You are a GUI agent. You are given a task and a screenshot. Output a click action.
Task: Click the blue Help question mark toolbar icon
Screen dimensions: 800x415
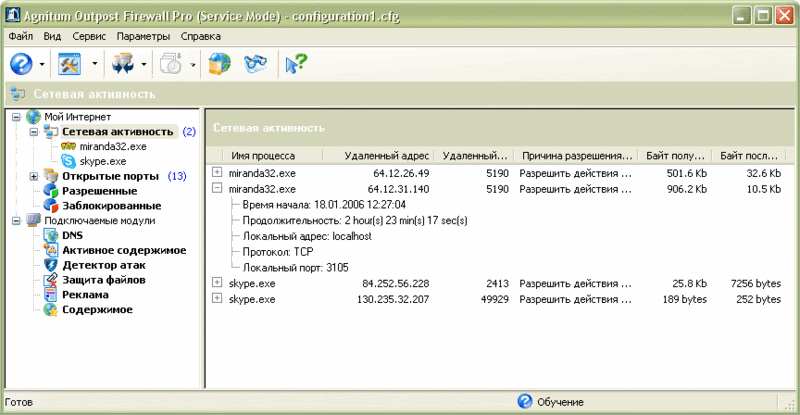pos(21,64)
